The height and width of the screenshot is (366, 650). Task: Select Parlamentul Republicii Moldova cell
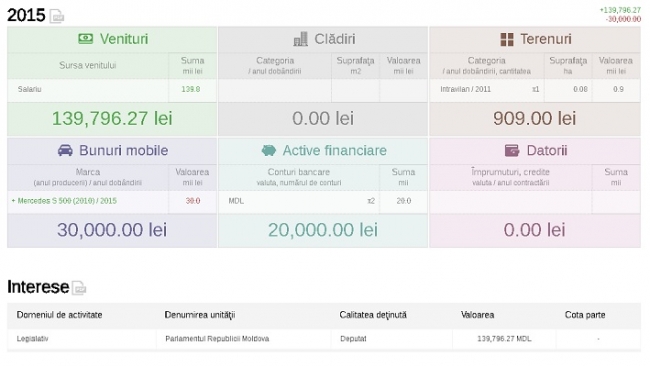(217, 339)
